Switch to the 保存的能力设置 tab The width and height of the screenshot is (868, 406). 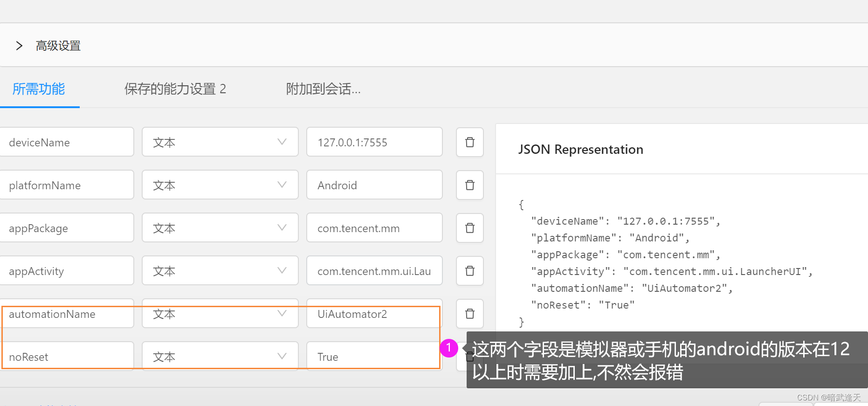tap(175, 89)
